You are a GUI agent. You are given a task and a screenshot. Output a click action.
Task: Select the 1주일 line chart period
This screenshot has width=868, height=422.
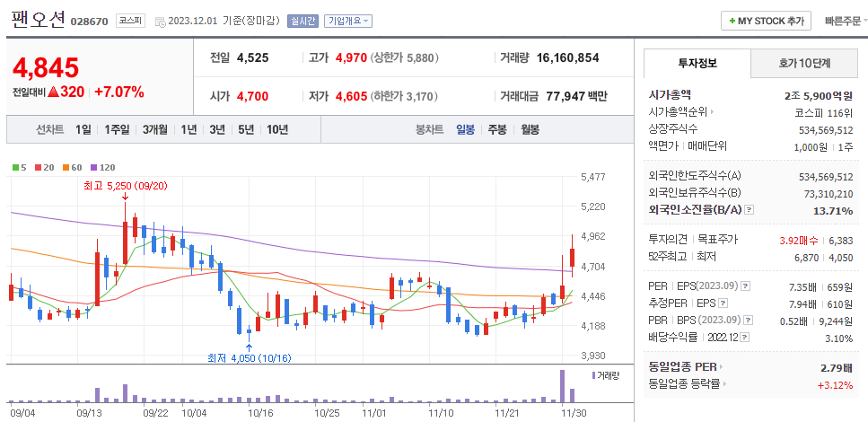click(117, 130)
